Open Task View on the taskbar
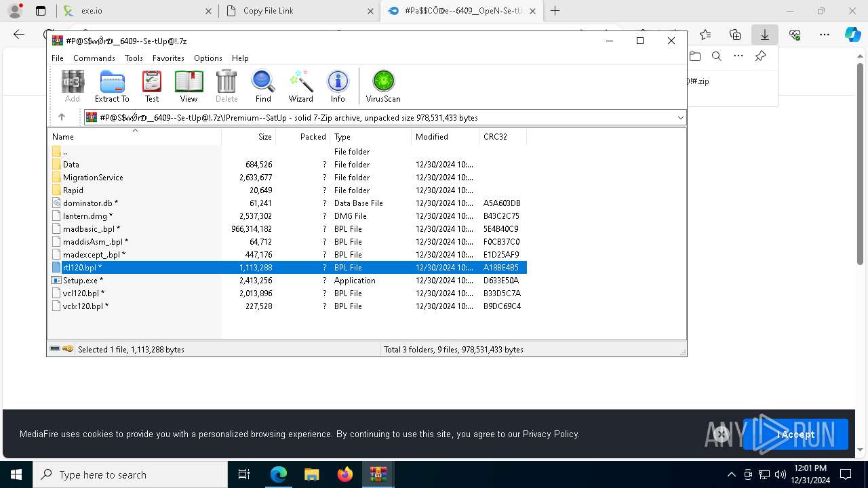The height and width of the screenshot is (488, 868). click(245, 474)
